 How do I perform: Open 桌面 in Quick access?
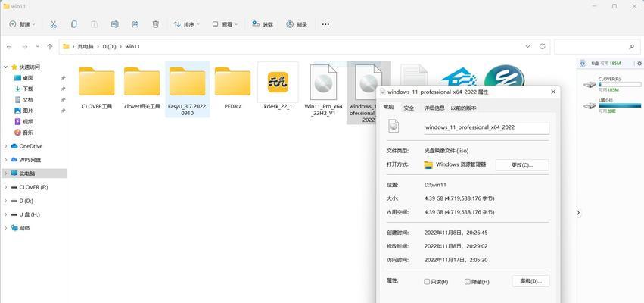28,78
